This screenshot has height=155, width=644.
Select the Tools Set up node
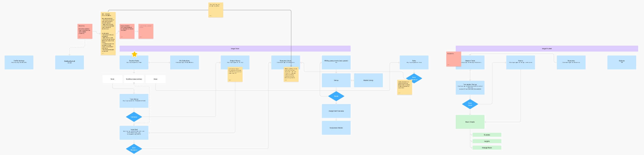(x=134, y=101)
